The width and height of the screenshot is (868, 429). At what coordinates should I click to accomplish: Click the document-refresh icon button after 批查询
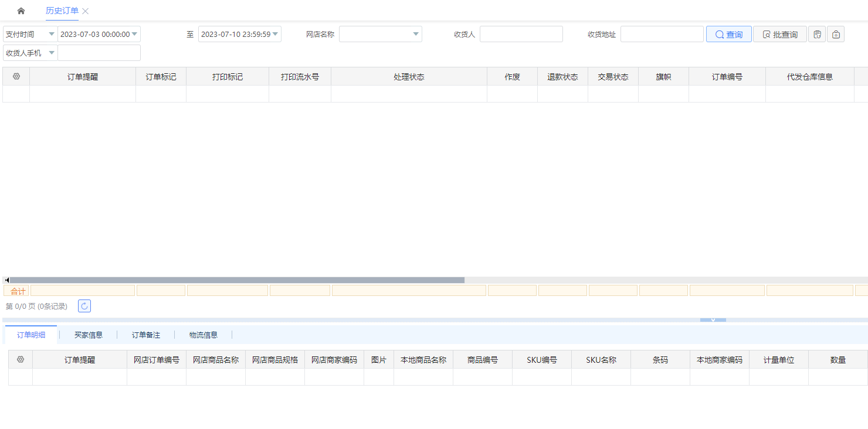(x=817, y=34)
